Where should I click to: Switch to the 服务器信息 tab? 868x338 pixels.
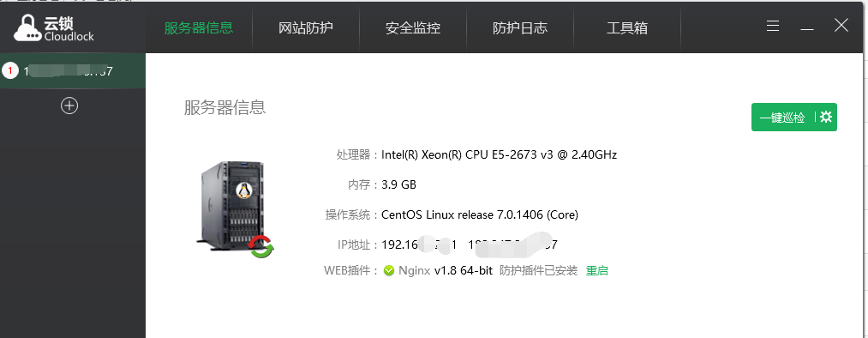[199, 27]
